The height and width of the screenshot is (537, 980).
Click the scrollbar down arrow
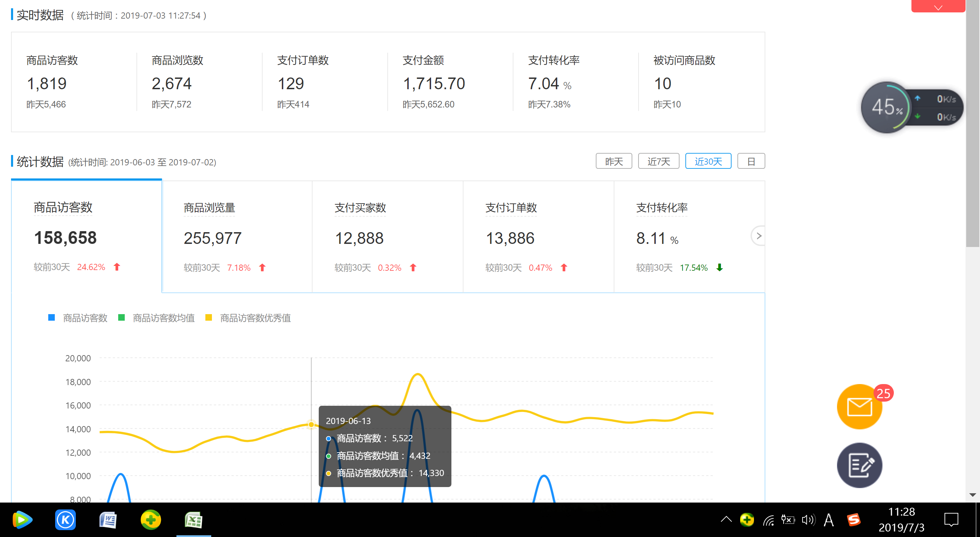[972, 495]
